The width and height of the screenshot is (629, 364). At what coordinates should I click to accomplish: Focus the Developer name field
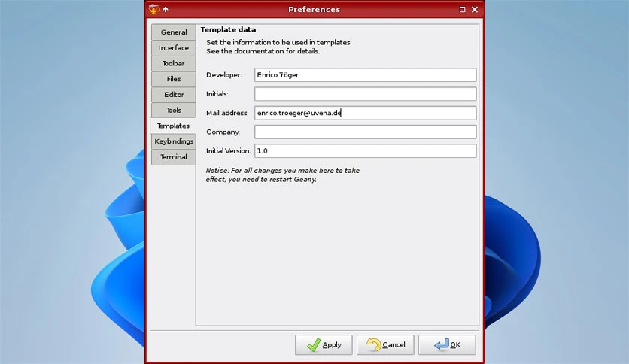[x=366, y=75]
